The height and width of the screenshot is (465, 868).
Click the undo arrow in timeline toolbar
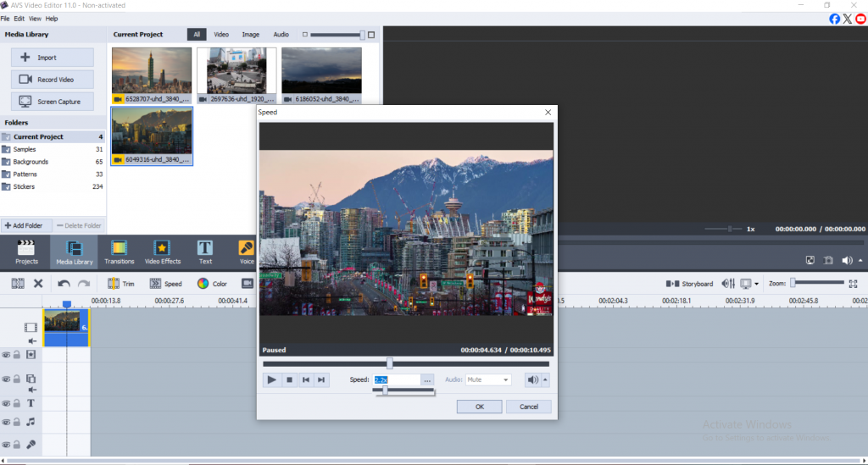(64, 284)
